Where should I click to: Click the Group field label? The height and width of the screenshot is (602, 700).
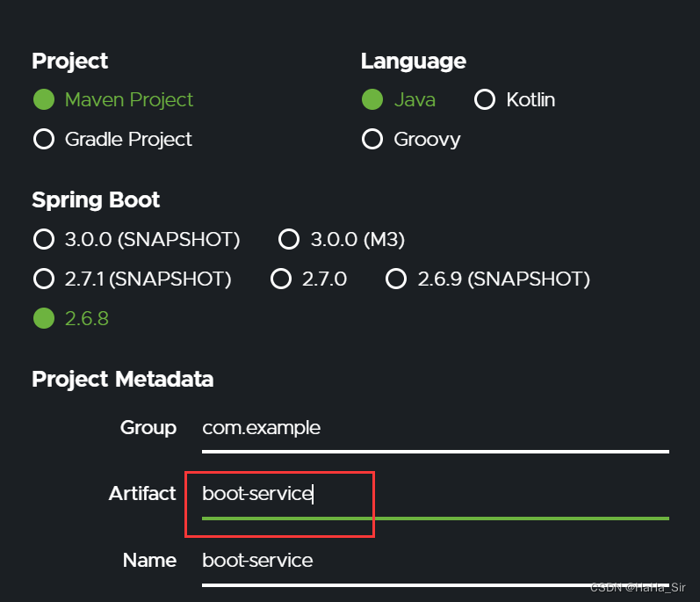pyautogui.click(x=148, y=428)
